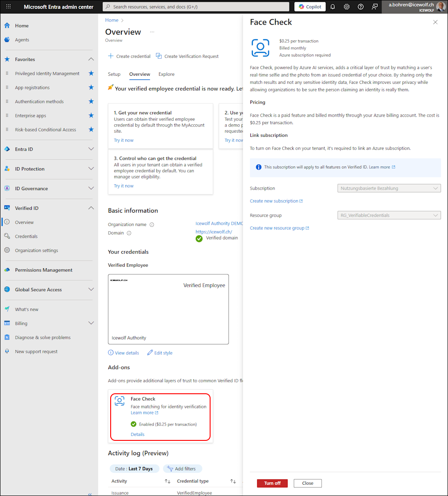The height and width of the screenshot is (496, 448).
Task: Click the Turn off button
Action: tap(272, 483)
